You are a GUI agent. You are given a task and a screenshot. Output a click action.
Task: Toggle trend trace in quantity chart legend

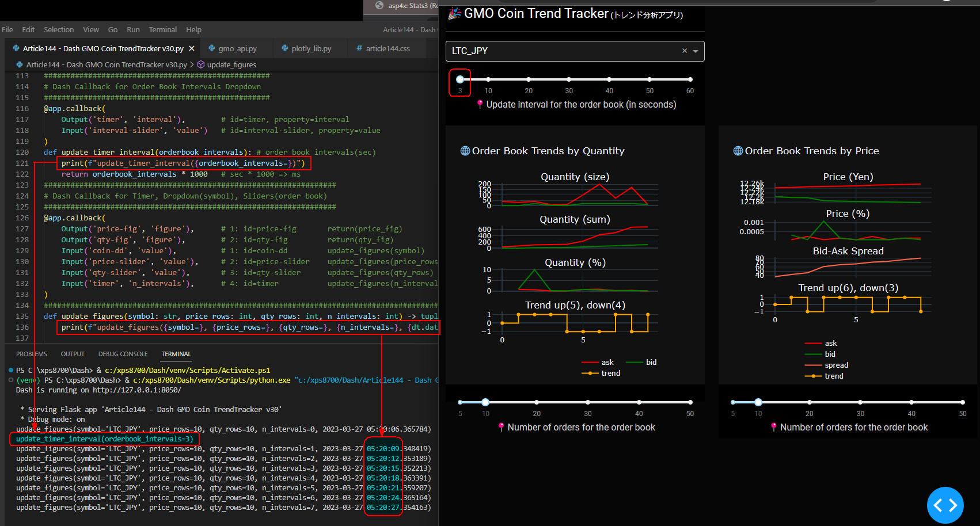pyautogui.click(x=601, y=373)
